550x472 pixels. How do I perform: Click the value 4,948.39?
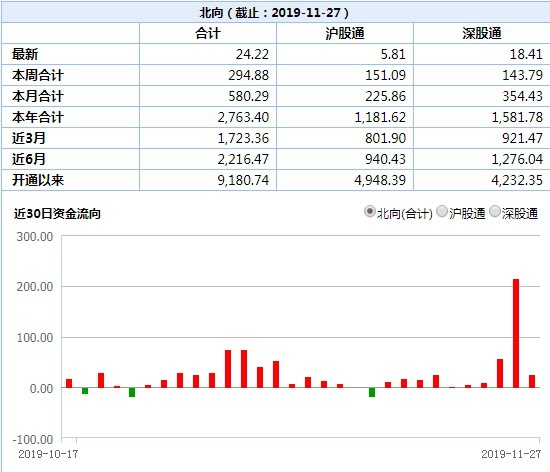380,180
